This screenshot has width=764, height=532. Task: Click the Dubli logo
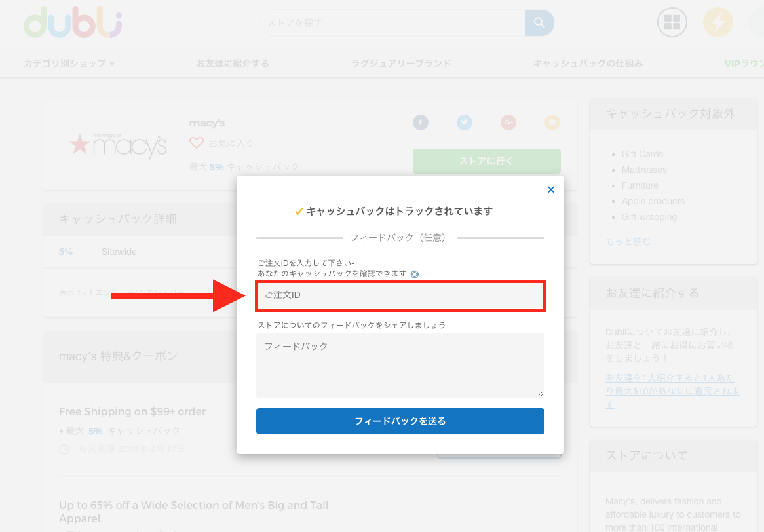[73, 23]
